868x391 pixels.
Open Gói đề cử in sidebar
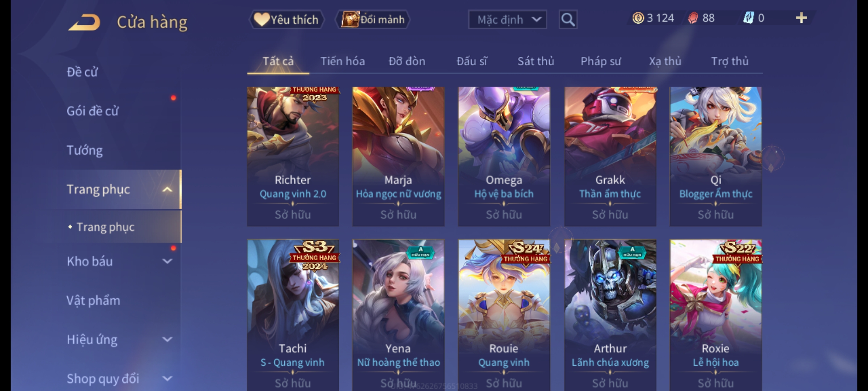(93, 111)
